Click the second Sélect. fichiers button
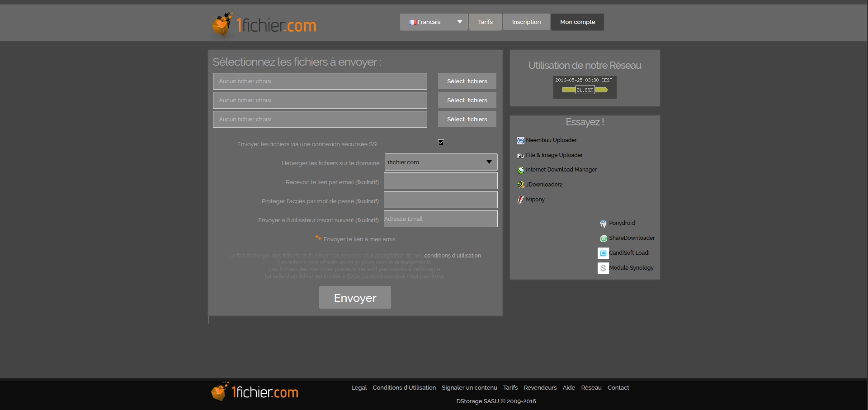Viewport: 868px width, 410px height. [467, 100]
